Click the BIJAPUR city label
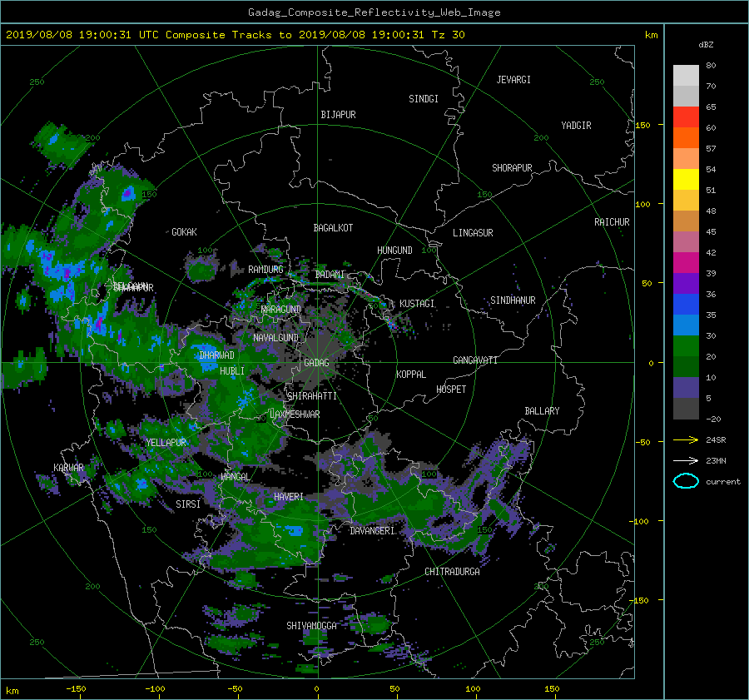Screen dimensions: 749x700 pyautogui.click(x=338, y=115)
